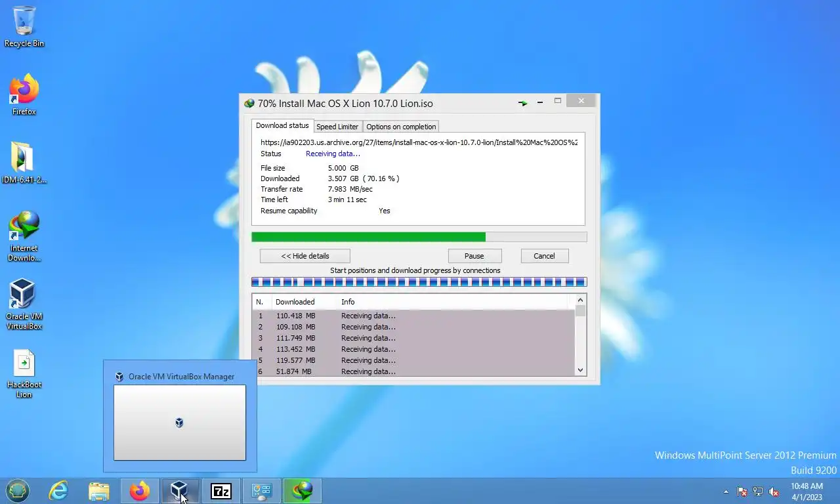This screenshot has height=504, width=840.
Task: Cancel the download
Action: [544, 256]
